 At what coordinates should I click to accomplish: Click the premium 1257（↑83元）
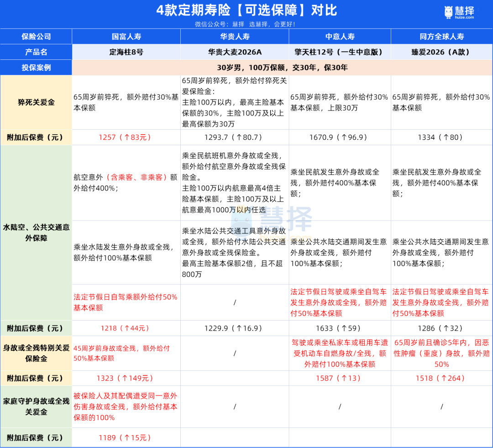point(126,137)
